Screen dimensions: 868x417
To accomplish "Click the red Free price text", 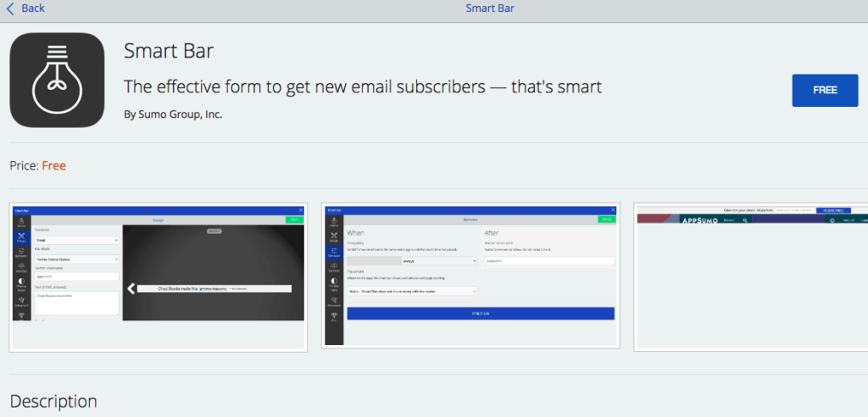I will pos(53,165).
